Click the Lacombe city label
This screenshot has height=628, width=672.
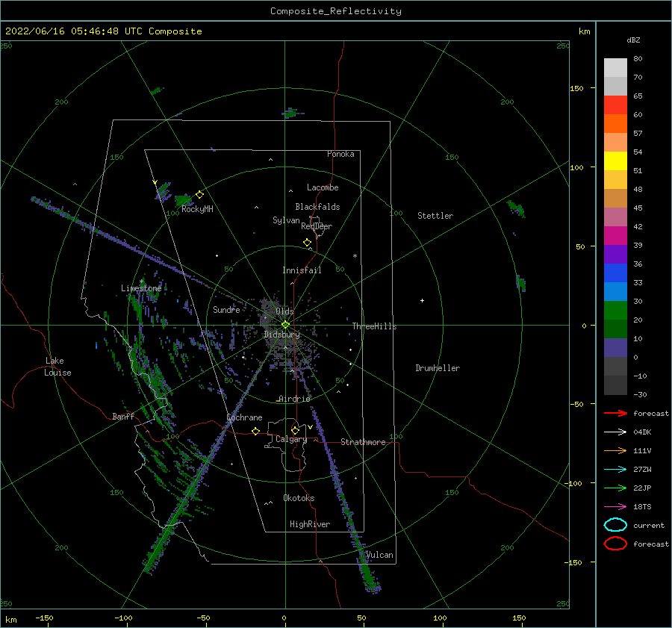point(323,187)
